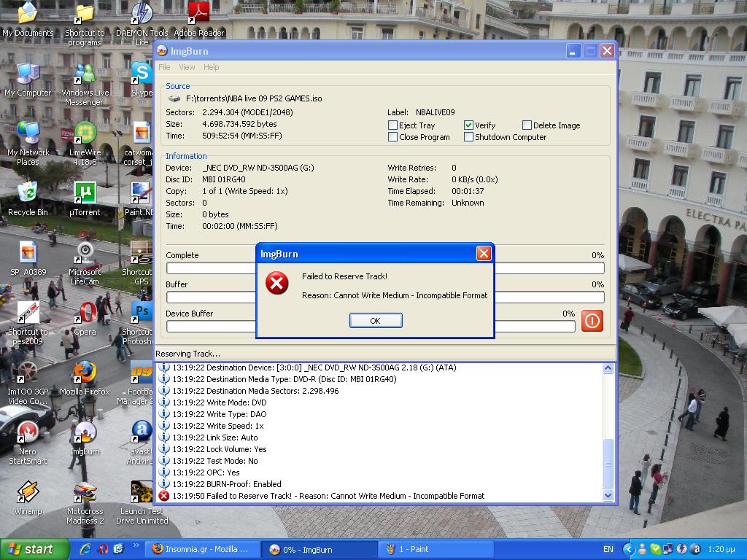Open Shortcut to programs folder icon
The height and width of the screenshot is (560, 747).
pos(85,24)
